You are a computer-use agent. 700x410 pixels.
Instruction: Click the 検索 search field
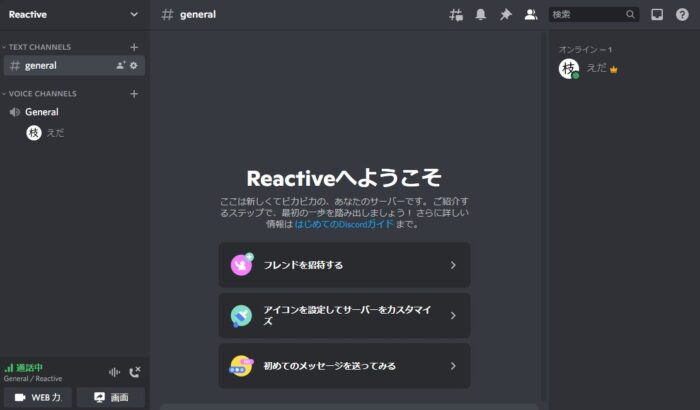pyautogui.click(x=594, y=15)
